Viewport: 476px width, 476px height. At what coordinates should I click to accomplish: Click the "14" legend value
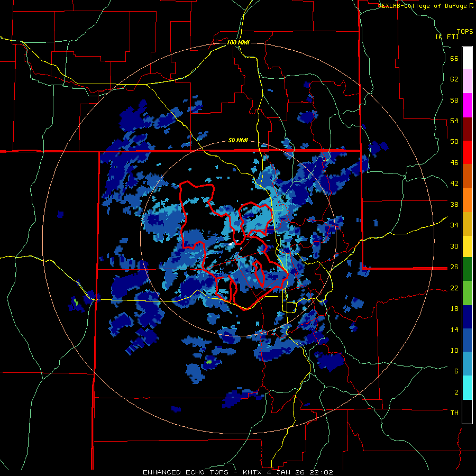point(454,329)
